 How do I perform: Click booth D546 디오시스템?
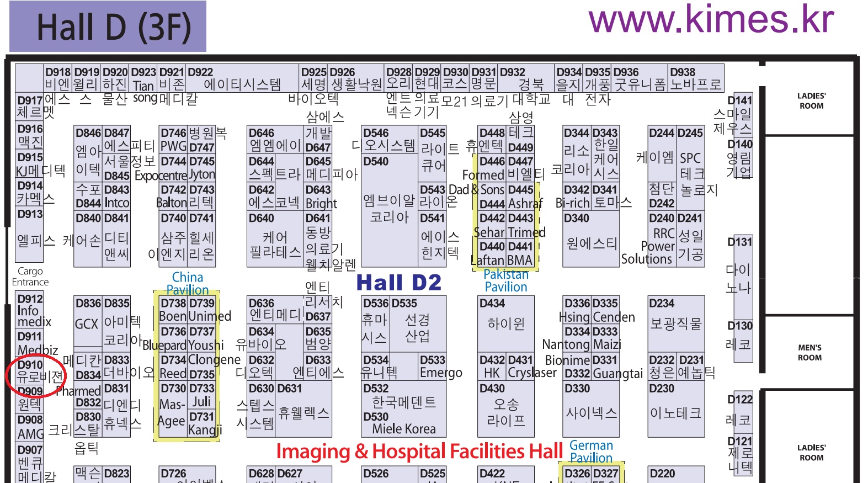click(x=389, y=140)
